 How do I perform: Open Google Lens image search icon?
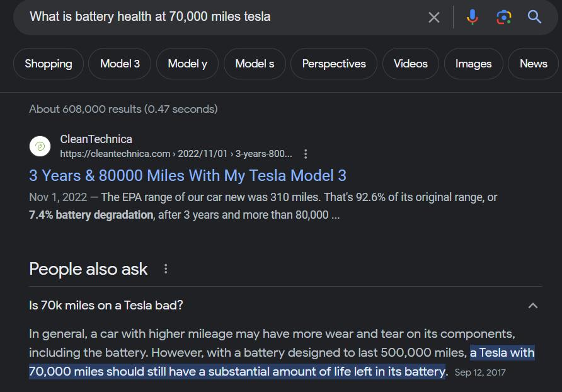click(503, 17)
